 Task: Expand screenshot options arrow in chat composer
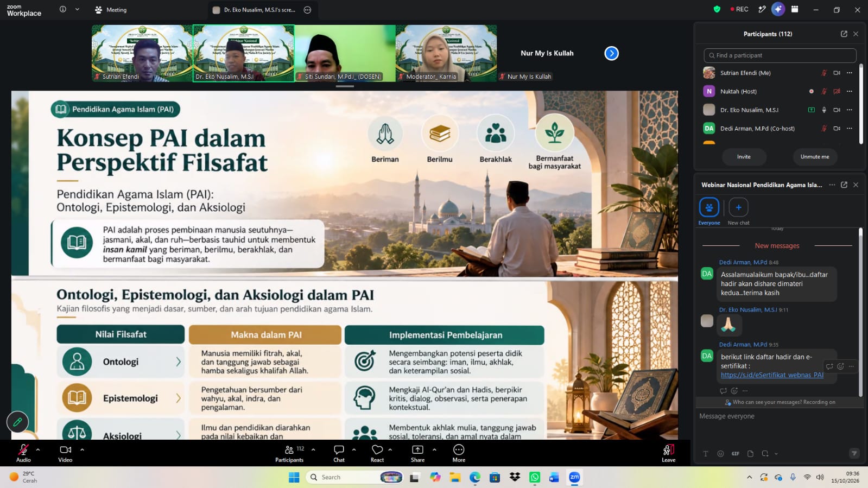point(776,454)
